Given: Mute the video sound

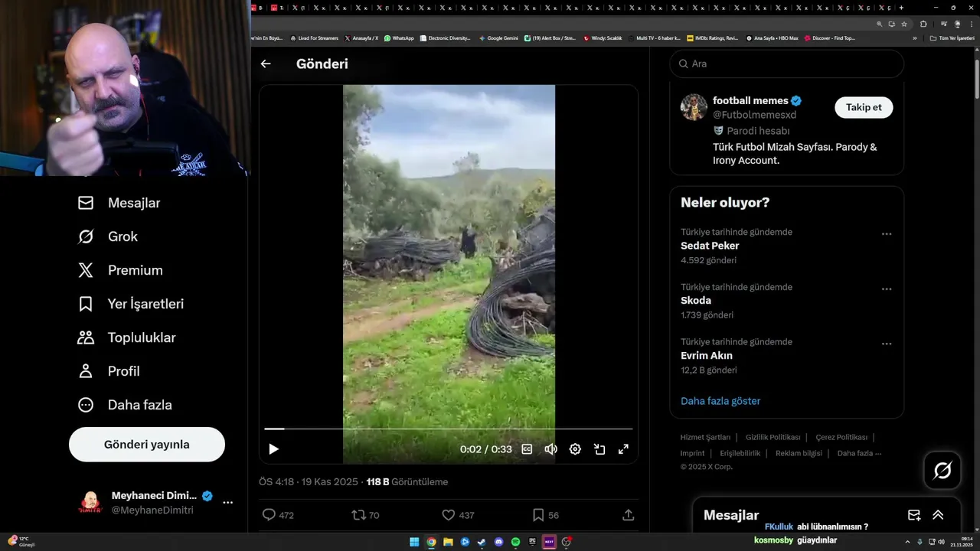Looking at the screenshot, I should click(550, 449).
